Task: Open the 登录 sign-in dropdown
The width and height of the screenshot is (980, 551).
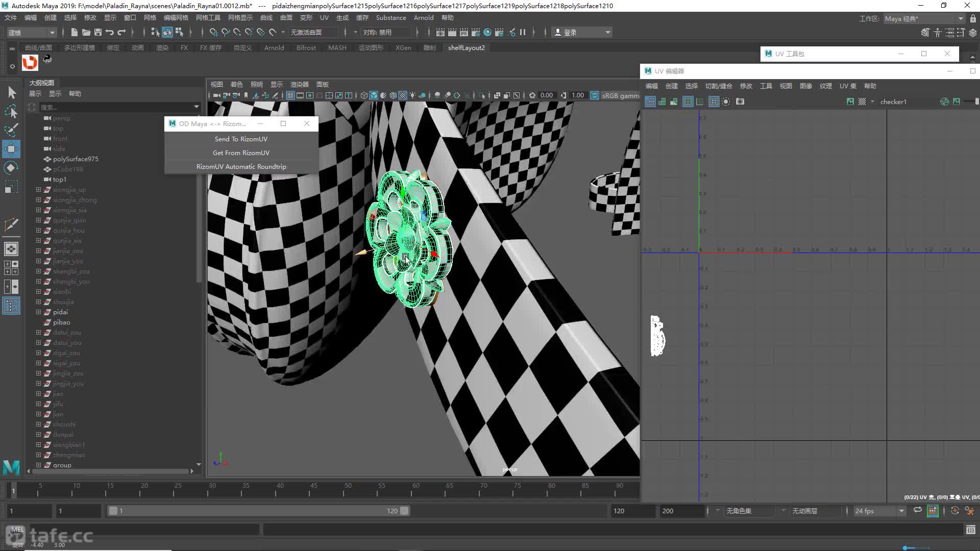Action: click(x=582, y=32)
